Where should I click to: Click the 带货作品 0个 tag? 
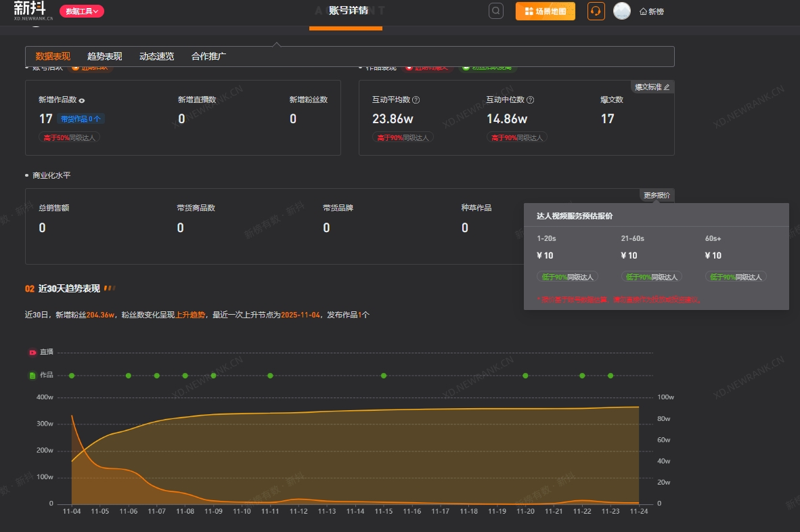coord(81,119)
